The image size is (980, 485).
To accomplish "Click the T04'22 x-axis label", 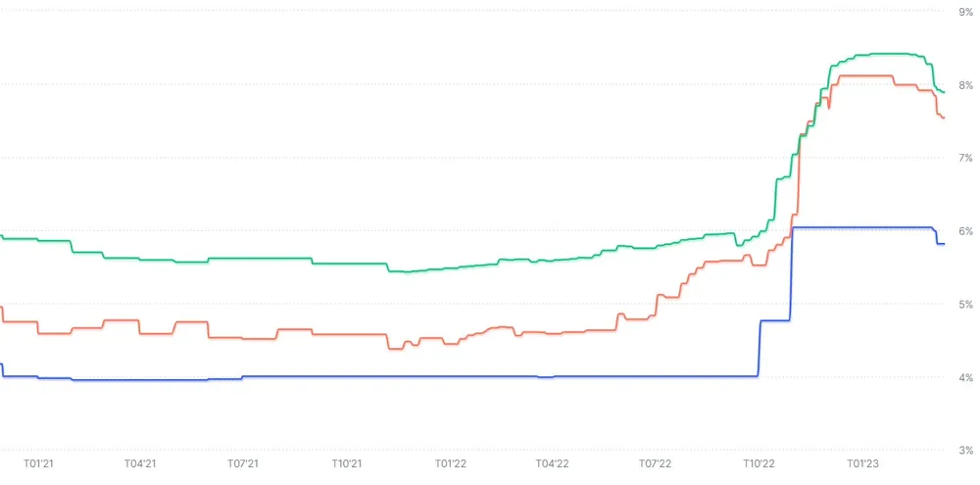I will click(x=552, y=462).
